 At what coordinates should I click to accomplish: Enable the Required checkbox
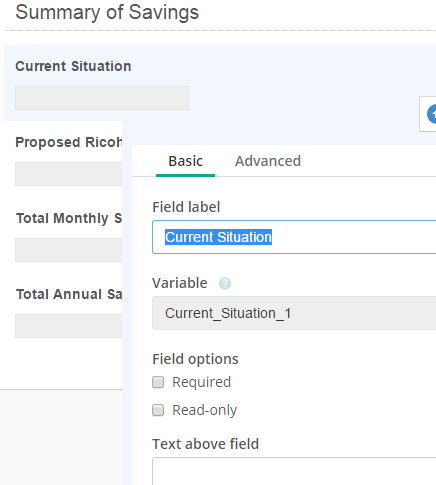point(158,382)
